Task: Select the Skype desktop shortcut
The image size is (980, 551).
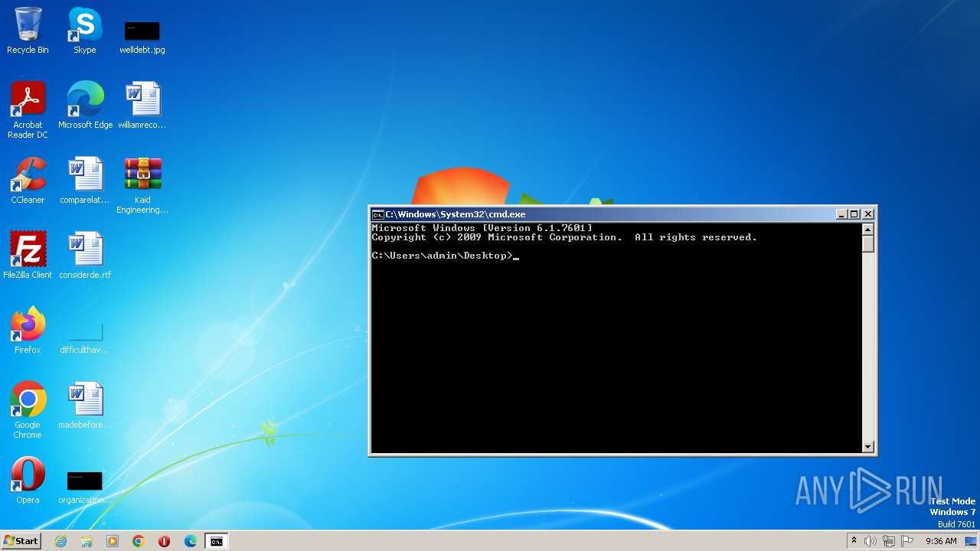Action: pyautogui.click(x=85, y=31)
